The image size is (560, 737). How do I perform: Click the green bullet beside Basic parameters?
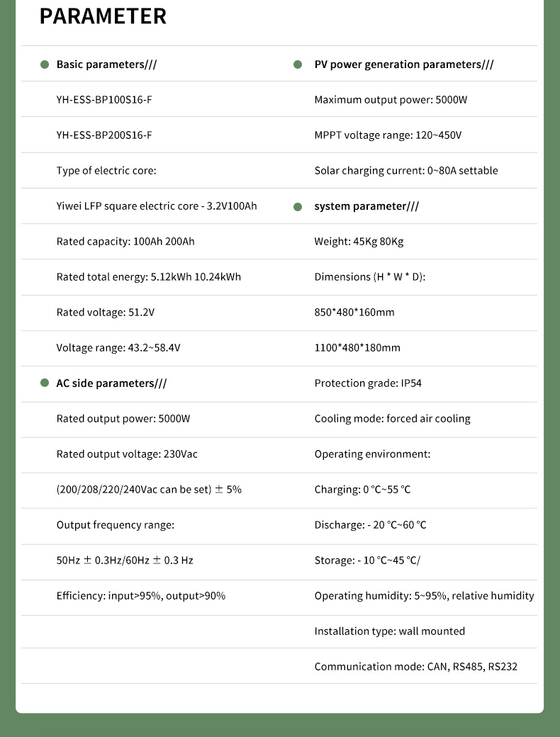[x=45, y=64]
